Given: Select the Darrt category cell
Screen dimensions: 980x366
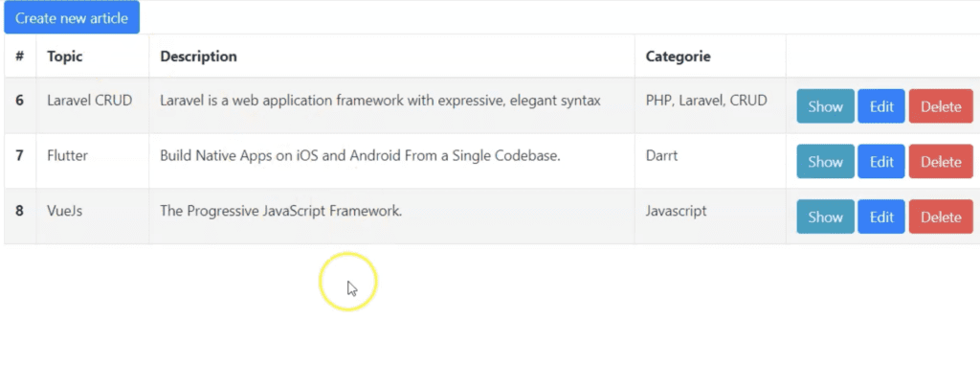Looking at the screenshot, I should (661, 156).
